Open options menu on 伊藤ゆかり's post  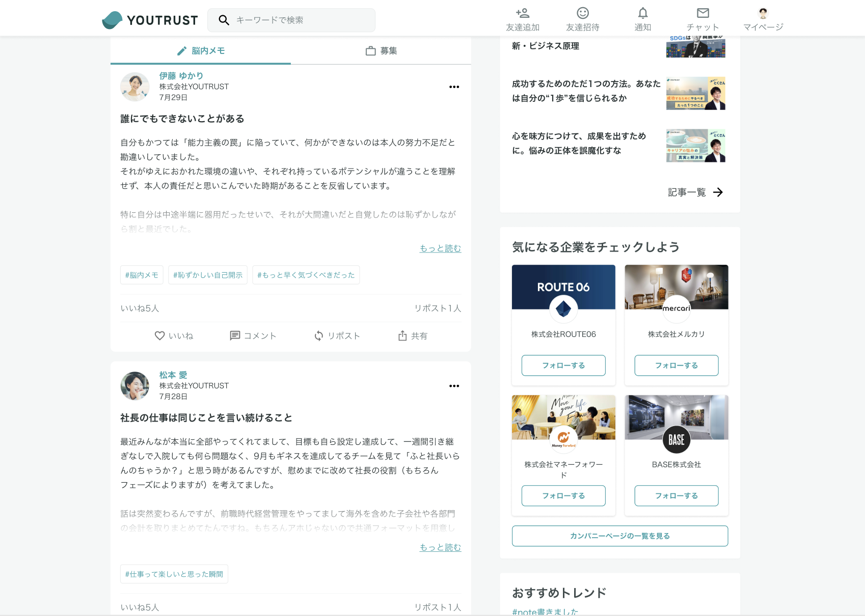pos(454,87)
